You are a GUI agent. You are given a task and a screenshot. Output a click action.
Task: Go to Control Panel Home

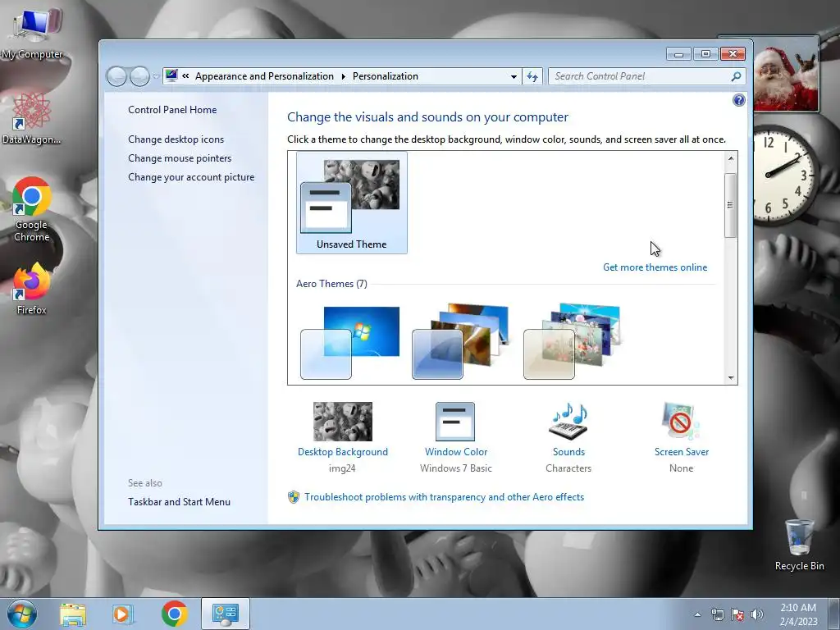pos(172,110)
